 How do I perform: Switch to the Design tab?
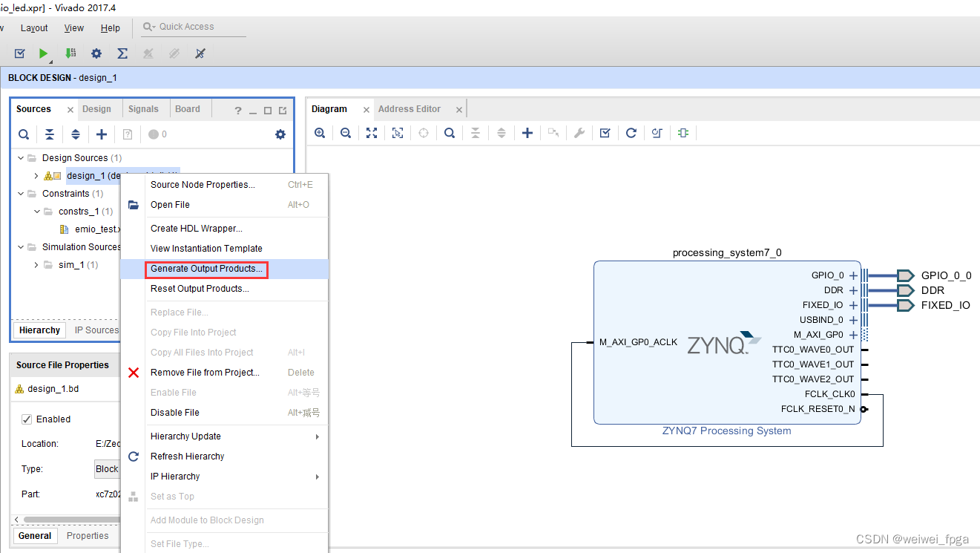click(96, 109)
